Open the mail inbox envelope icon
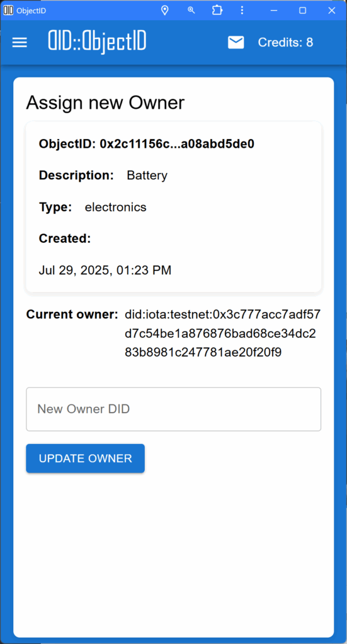347x644 pixels. click(x=236, y=42)
